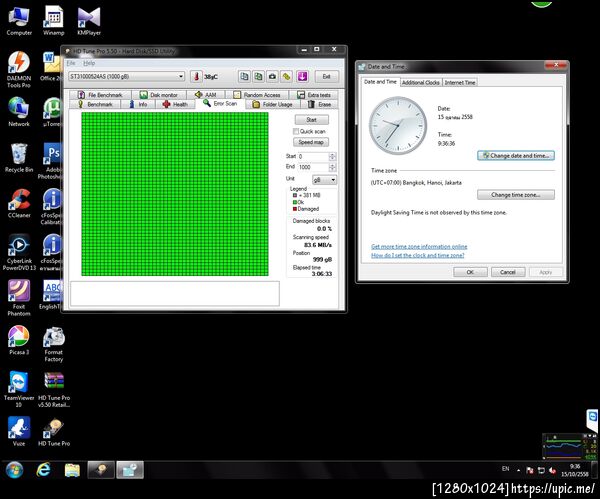Open the Computer desktop icon
Screen dimensions: 600x499
click(x=19, y=21)
